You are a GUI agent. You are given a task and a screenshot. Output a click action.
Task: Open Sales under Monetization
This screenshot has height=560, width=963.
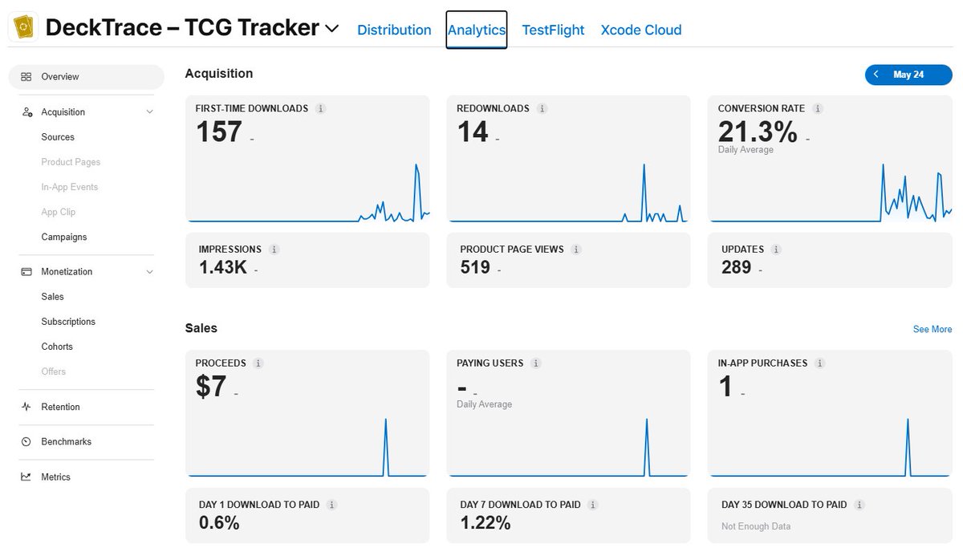53,297
